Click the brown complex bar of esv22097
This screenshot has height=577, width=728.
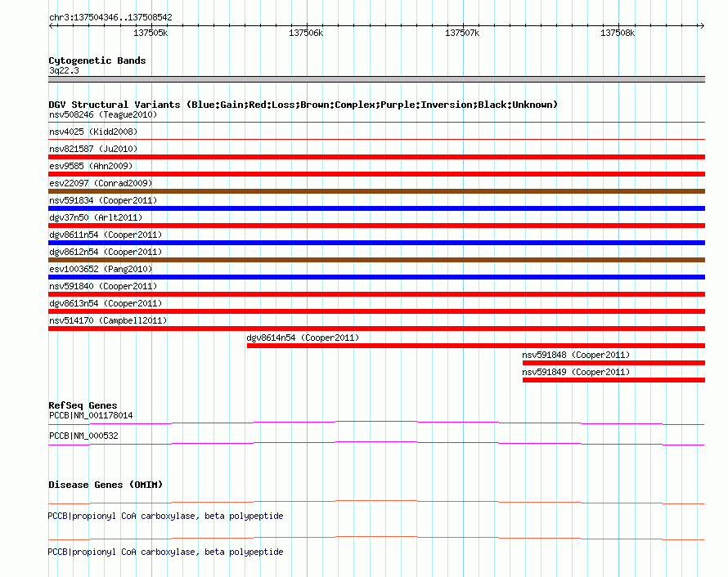click(376, 191)
